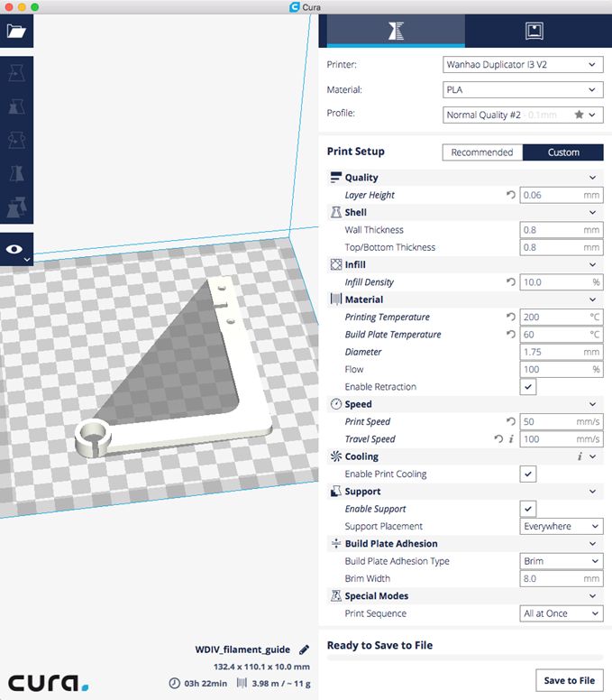Open the Material dropdown showing PLA
The height and width of the screenshot is (700, 612).
click(x=523, y=89)
